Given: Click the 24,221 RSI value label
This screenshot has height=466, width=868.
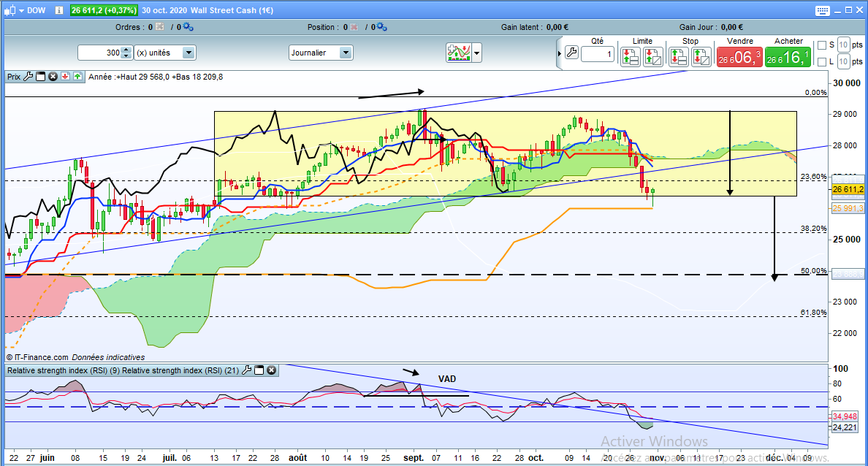Looking at the screenshot, I should tap(845, 427).
